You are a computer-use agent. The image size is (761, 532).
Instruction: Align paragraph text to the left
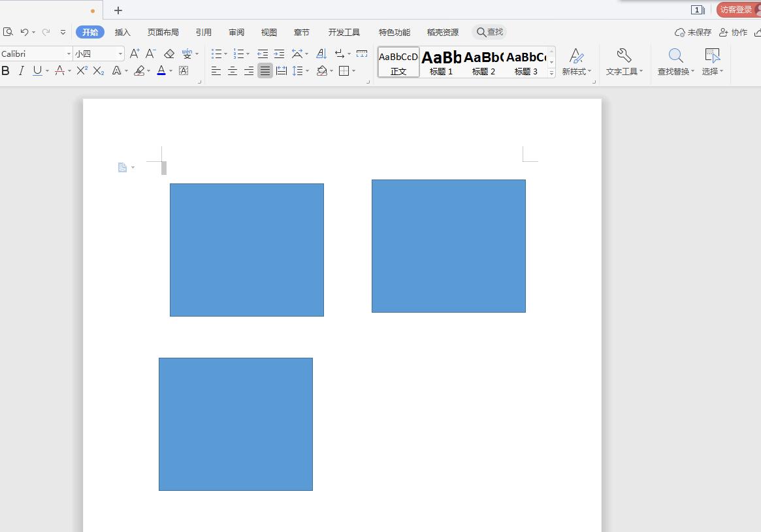pyautogui.click(x=216, y=70)
